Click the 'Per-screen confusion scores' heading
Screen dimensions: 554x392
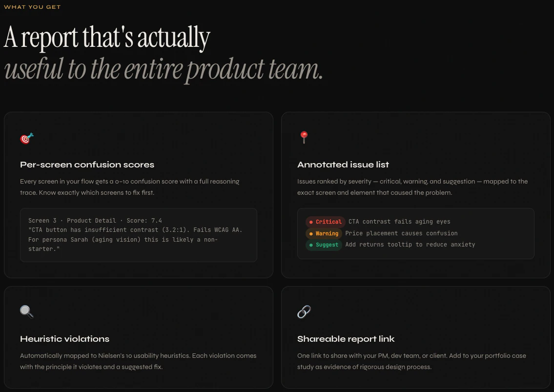pyautogui.click(x=87, y=165)
